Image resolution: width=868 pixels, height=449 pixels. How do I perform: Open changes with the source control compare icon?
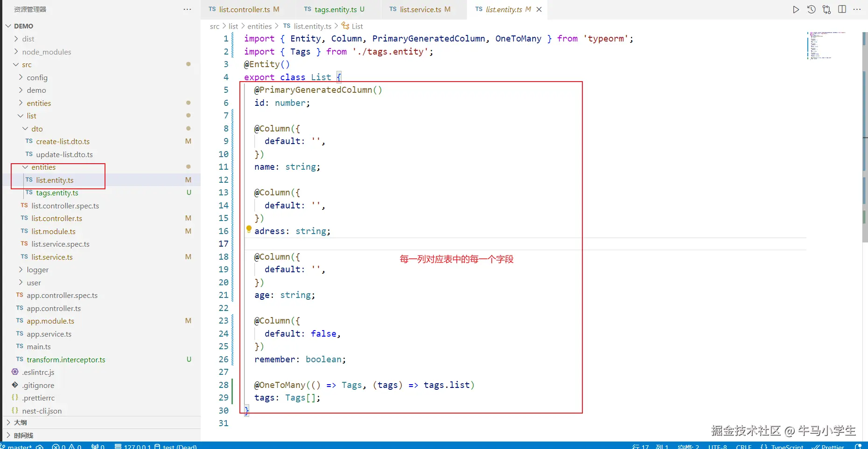[x=827, y=9]
